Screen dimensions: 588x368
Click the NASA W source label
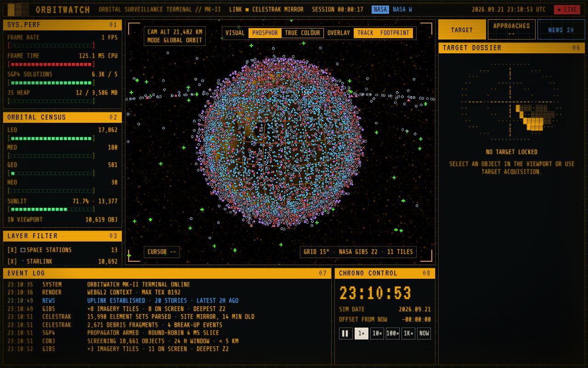pyautogui.click(x=402, y=10)
